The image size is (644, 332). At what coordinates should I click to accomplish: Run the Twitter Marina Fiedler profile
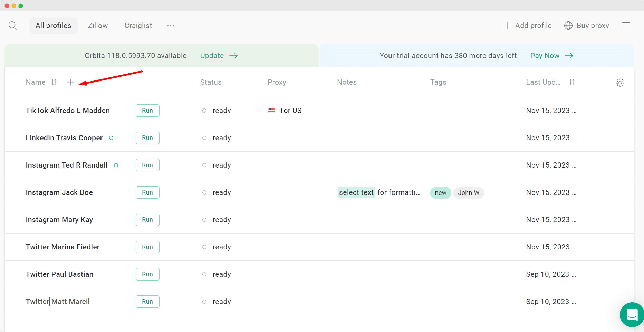pos(147,247)
